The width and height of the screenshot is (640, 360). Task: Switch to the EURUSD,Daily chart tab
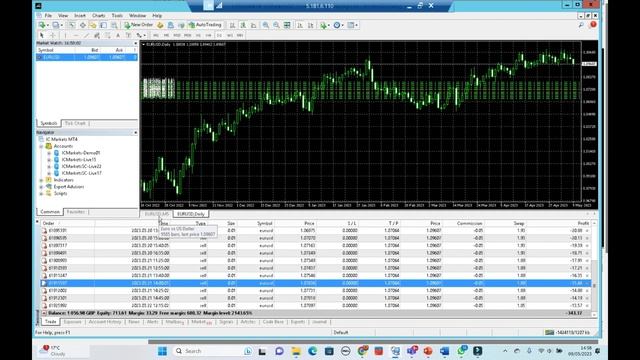191,214
